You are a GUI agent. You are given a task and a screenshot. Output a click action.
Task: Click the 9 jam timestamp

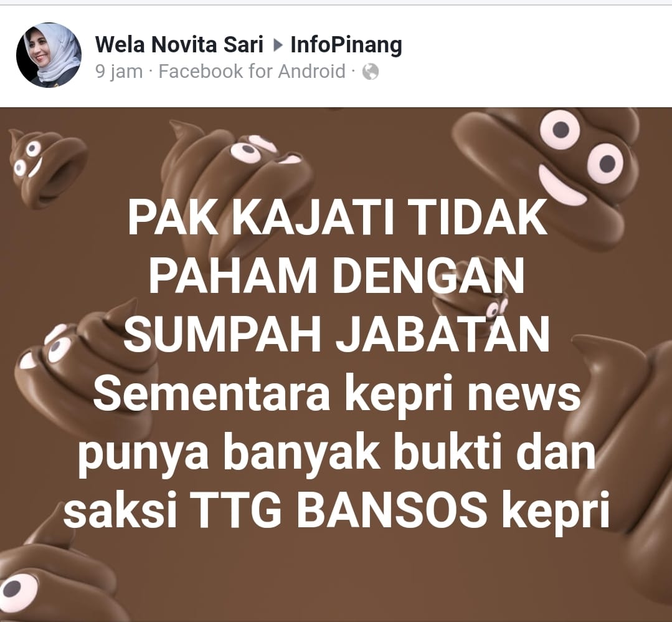point(119,72)
